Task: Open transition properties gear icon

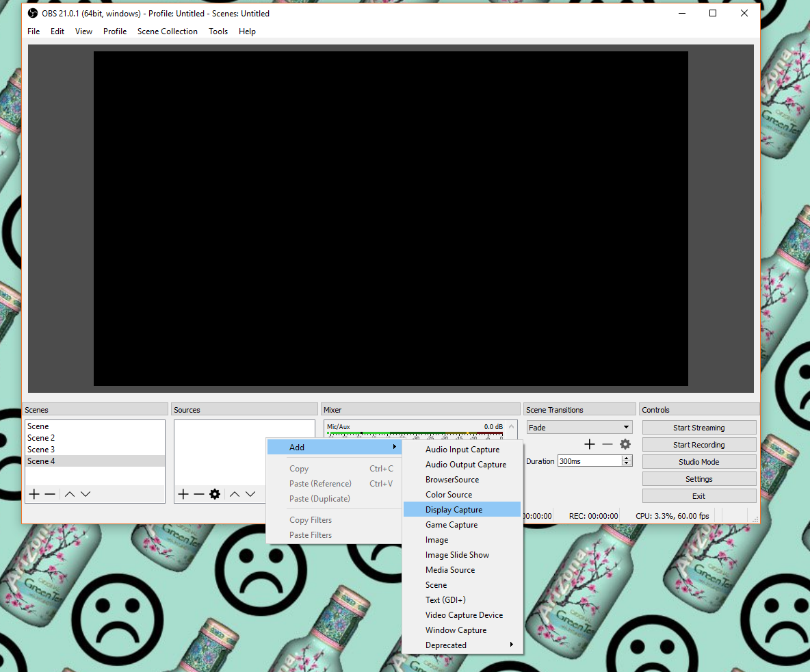Action: [625, 444]
